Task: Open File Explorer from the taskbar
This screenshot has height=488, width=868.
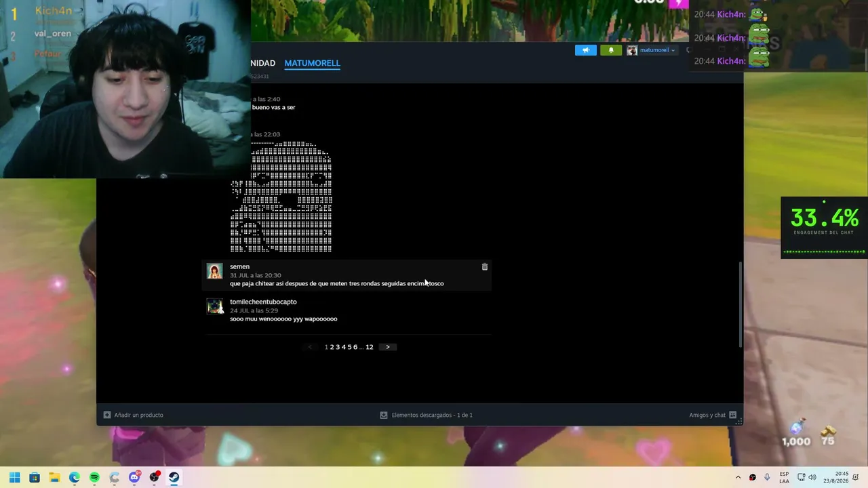Action: click(x=54, y=477)
